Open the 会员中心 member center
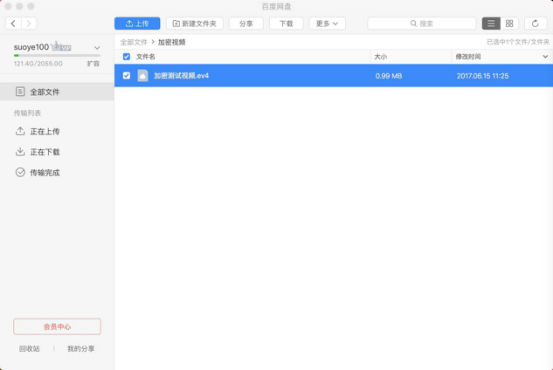 57,327
